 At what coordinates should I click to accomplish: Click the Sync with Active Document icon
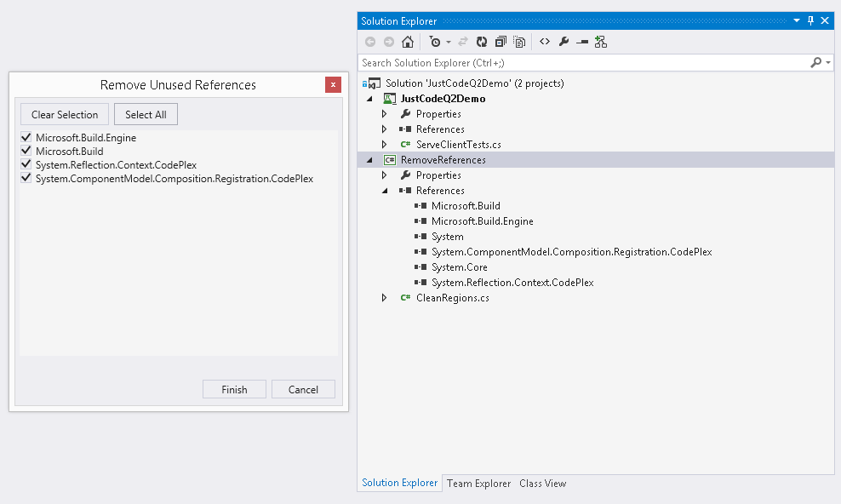click(x=462, y=42)
